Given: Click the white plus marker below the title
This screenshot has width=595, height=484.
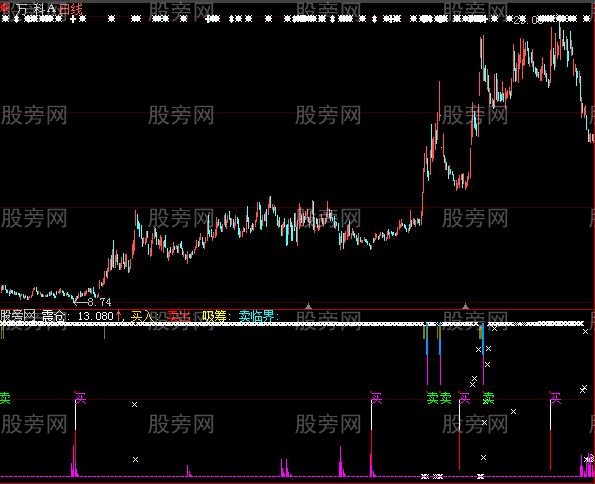Looking at the screenshot, I should coord(73,19).
